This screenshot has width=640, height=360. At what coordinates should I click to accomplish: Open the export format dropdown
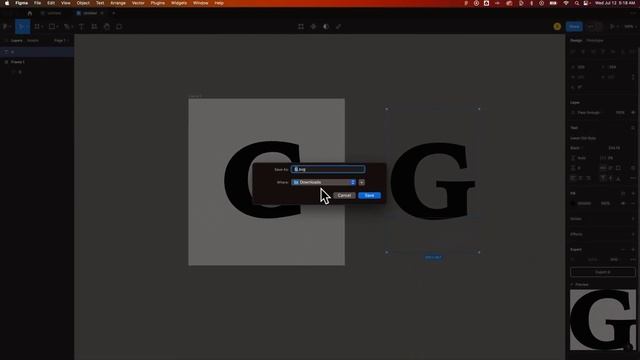pyautogui.click(x=616, y=260)
